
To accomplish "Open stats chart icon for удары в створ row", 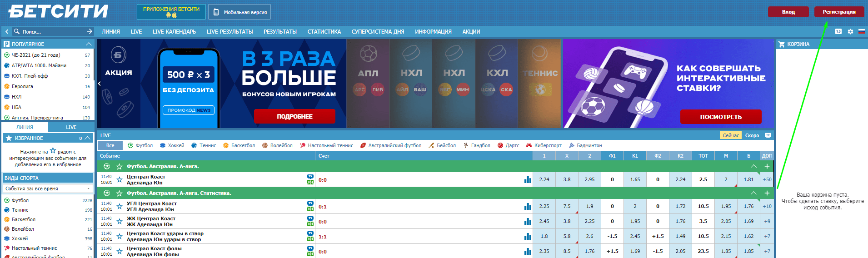I will pos(528,236).
